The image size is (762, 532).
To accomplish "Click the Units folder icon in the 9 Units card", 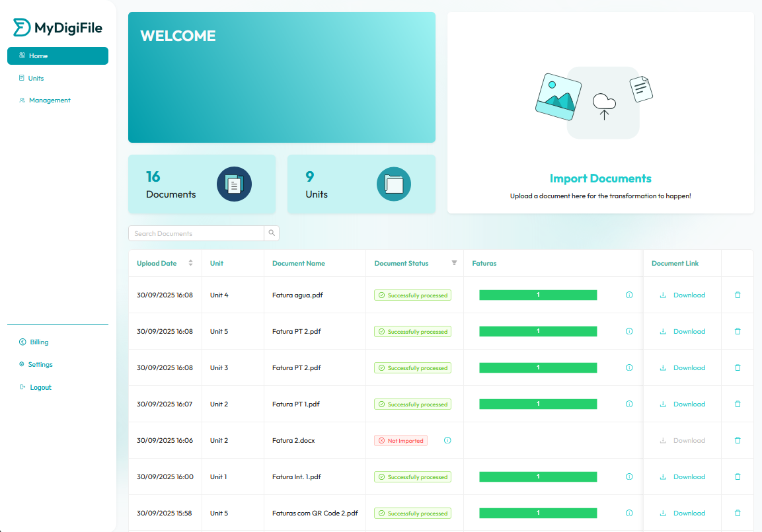I will pyautogui.click(x=393, y=184).
